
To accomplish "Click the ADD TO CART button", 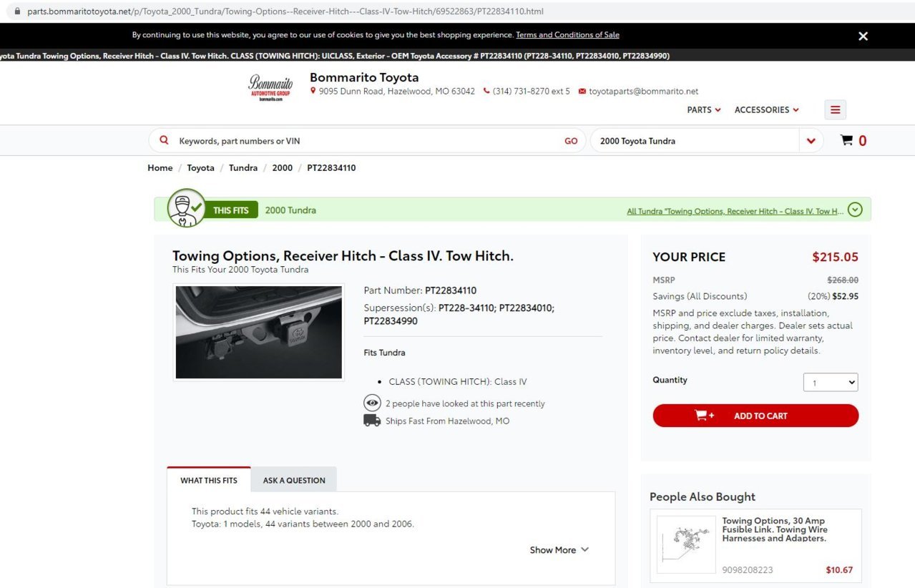I will [755, 416].
